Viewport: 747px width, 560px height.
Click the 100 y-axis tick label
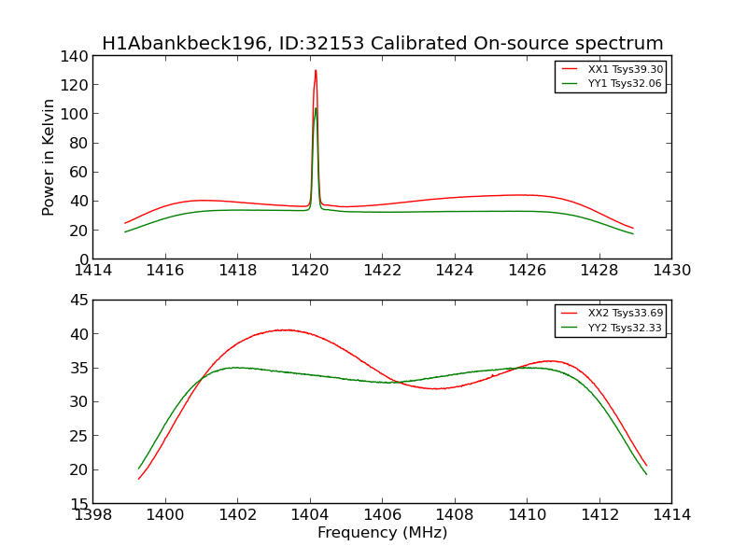pyautogui.click(x=75, y=114)
